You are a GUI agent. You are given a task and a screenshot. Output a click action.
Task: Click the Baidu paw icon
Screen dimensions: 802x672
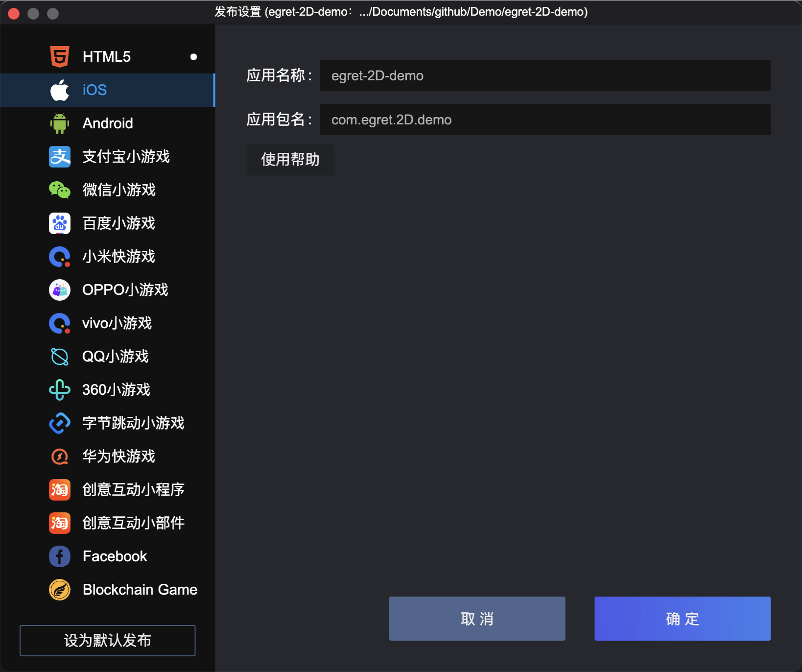point(60,223)
